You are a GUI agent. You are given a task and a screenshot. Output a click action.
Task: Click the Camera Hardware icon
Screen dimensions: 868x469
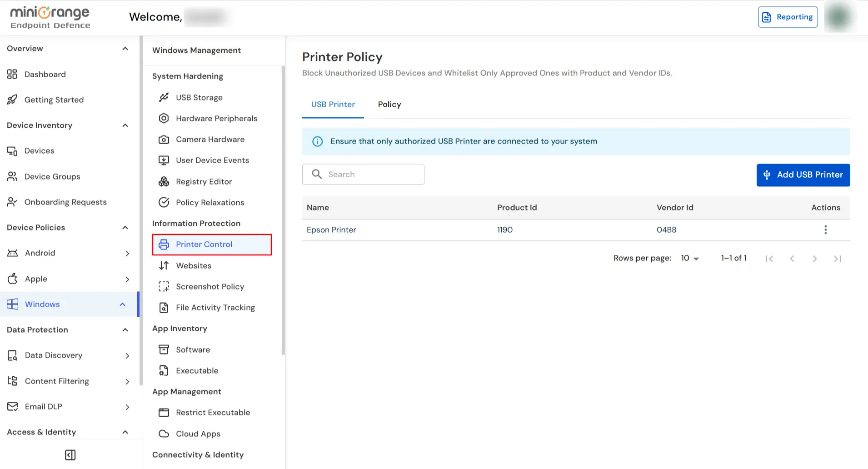164,140
